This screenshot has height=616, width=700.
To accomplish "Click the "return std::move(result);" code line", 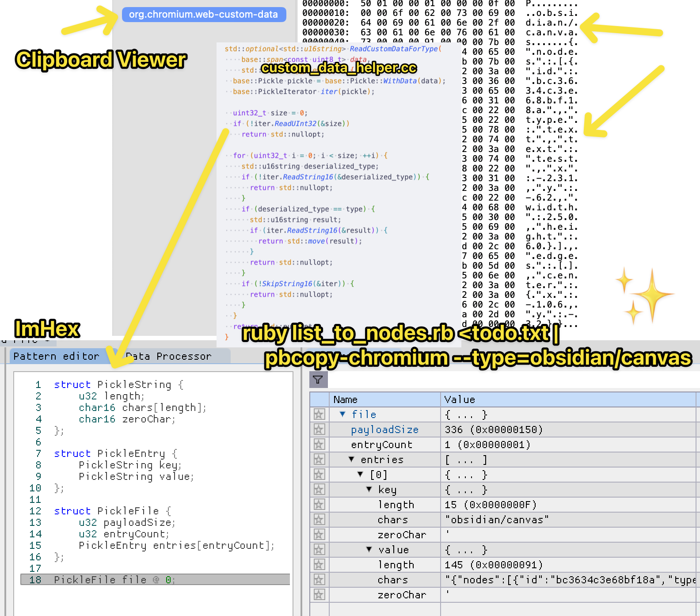I will (310, 241).
